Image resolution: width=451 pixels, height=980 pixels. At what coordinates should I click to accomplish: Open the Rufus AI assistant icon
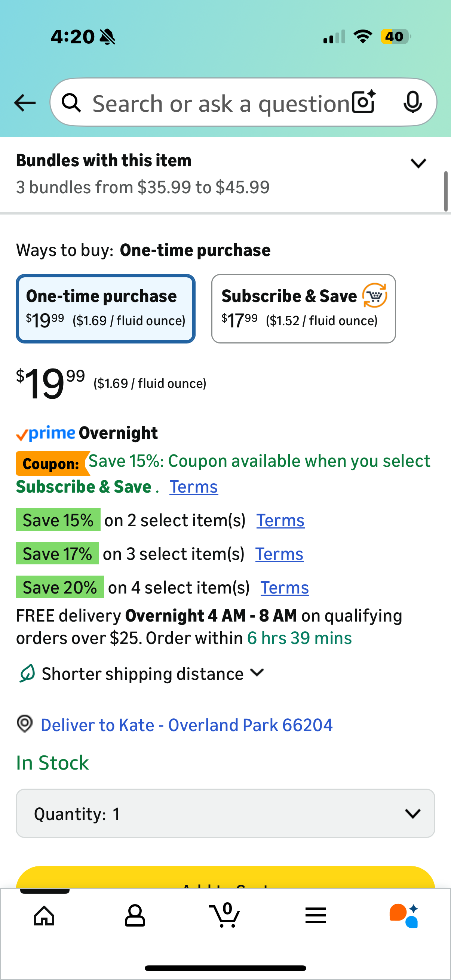click(x=404, y=915)
